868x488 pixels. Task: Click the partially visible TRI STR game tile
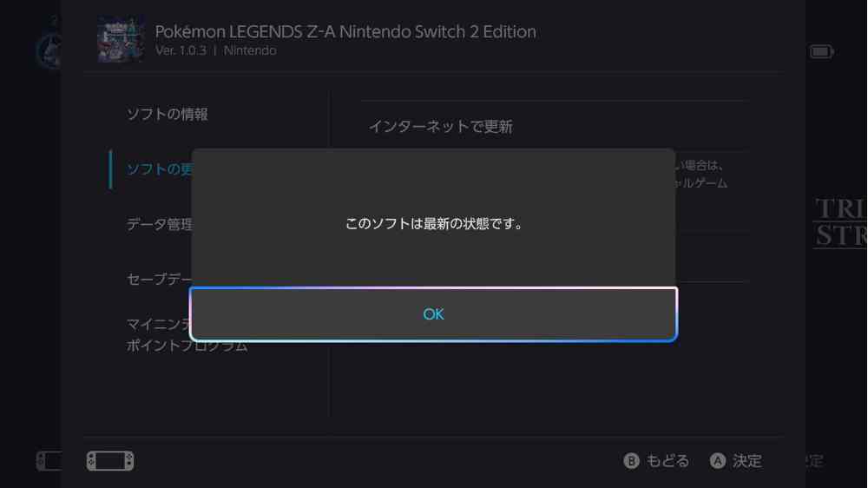point(840,222)
